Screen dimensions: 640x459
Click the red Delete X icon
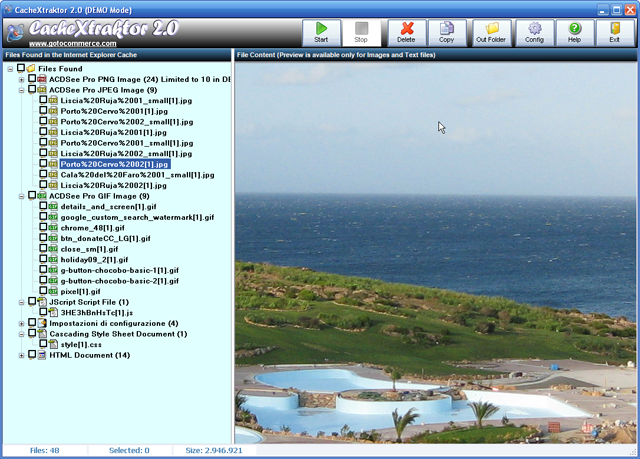pyautogui.click(x=407, y=28)
